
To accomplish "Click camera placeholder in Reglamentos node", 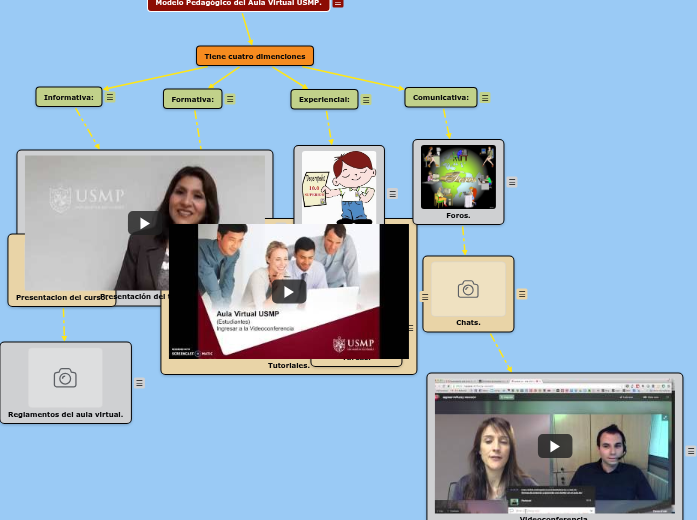I will point(65,378).
